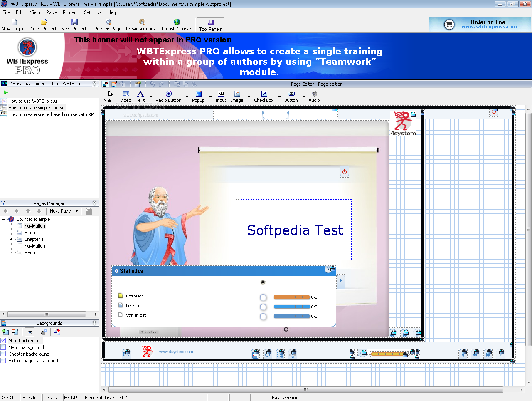This screenshot has width=532, height=401.
Task: Open the CheckBox tool dropdown arrow
Action: (279, 97)
